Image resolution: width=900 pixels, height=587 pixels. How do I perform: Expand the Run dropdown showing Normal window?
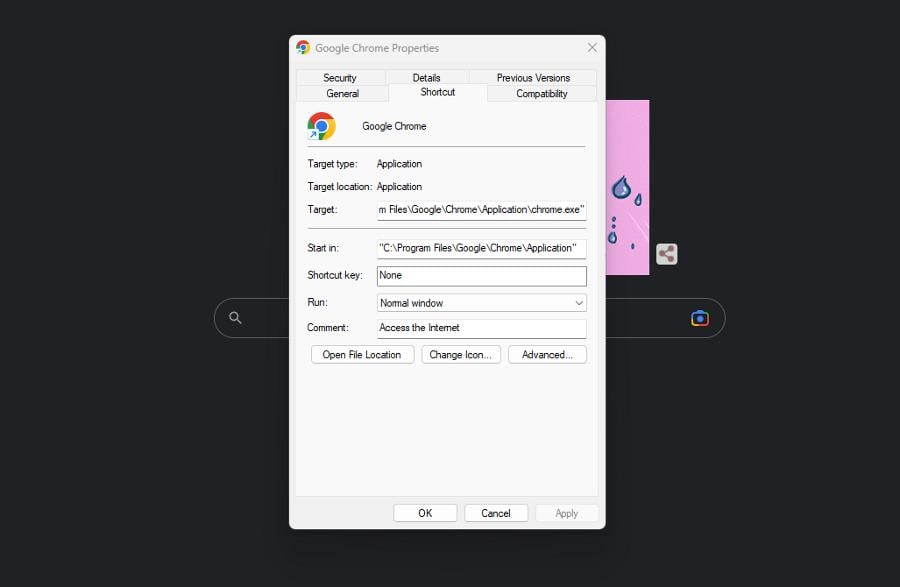coord(482,303)
